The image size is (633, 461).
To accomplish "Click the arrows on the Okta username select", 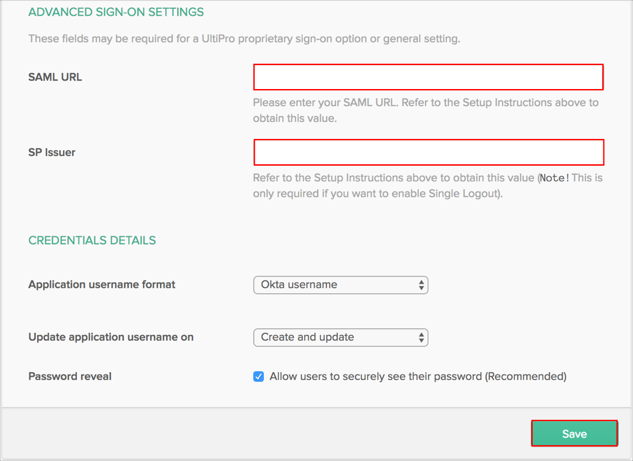I will (x=421, y=285).
